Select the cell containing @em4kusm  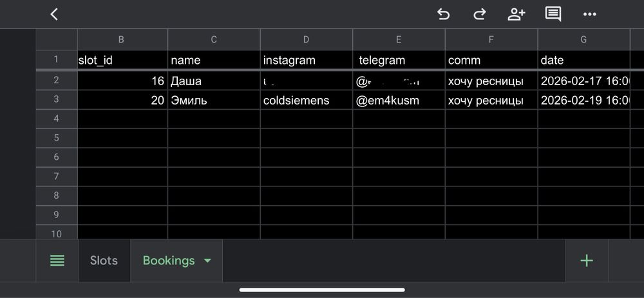(x=399, y=101)
